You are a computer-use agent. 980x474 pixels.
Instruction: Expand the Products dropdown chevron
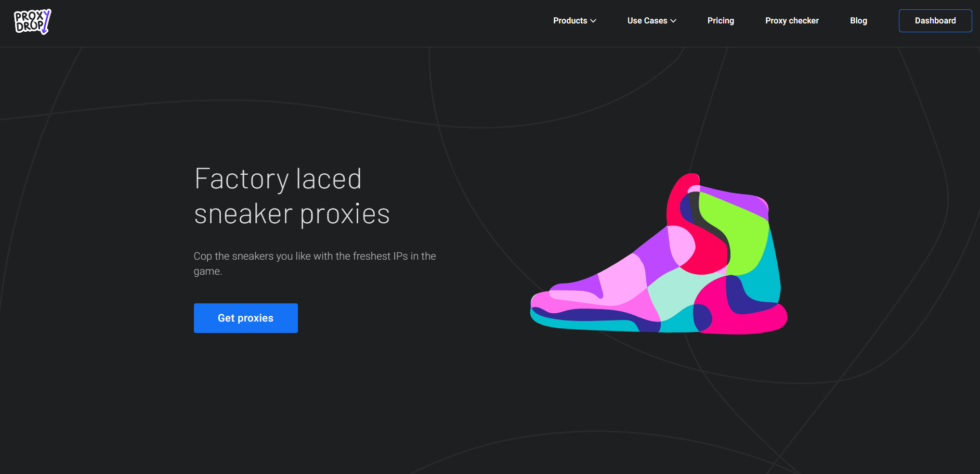[593, 21]
